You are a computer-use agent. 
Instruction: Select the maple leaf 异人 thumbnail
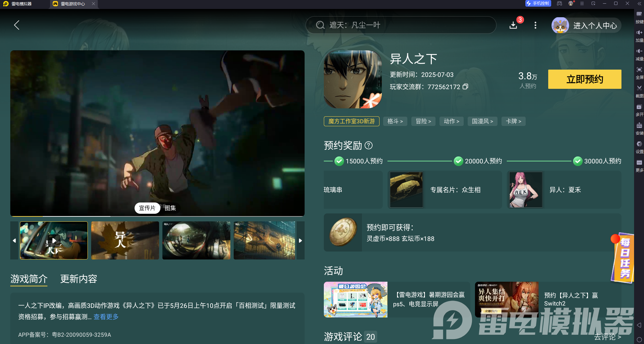[125, 240]
